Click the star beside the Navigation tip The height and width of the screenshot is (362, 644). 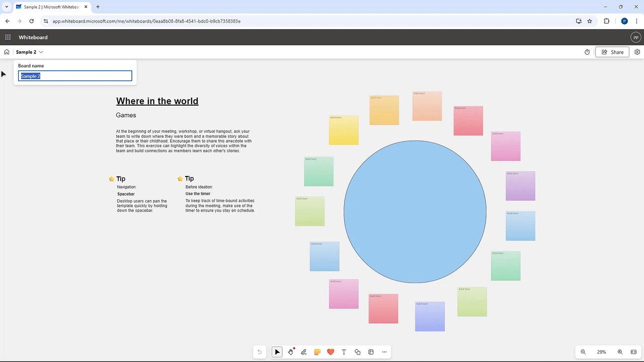[x=112, y=179]
